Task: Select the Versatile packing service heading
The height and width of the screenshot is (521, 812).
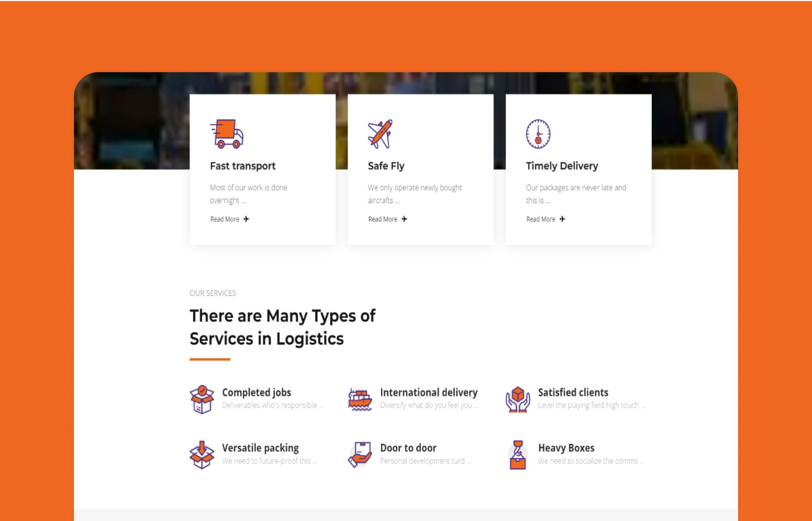Action: tap(260, 448)
